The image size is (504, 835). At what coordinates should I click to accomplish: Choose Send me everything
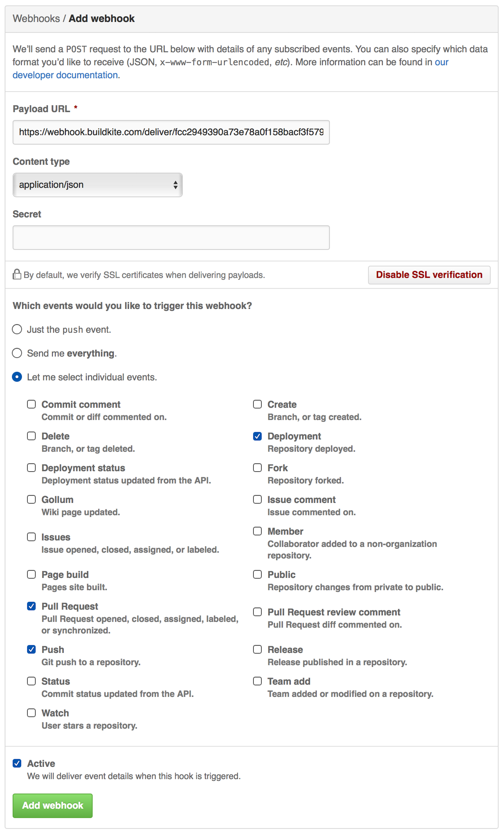tap(17, 353)
